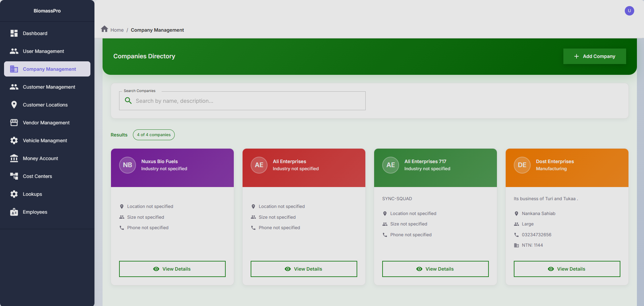Click the Employees badge icon
644x306 pixels.
point(14,212)
